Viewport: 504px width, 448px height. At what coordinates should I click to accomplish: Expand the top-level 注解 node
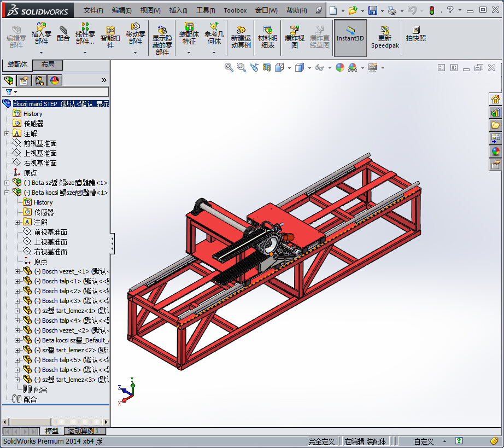point(7,133)
